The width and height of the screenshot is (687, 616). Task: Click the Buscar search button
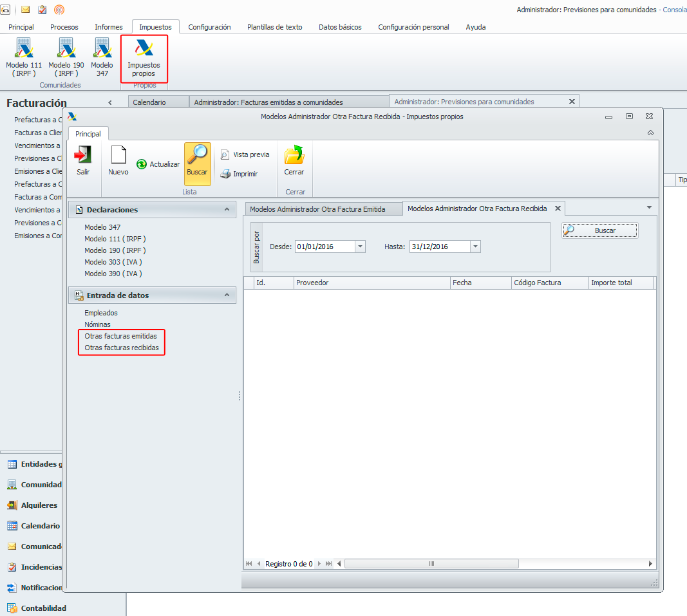tap(600, 230)
